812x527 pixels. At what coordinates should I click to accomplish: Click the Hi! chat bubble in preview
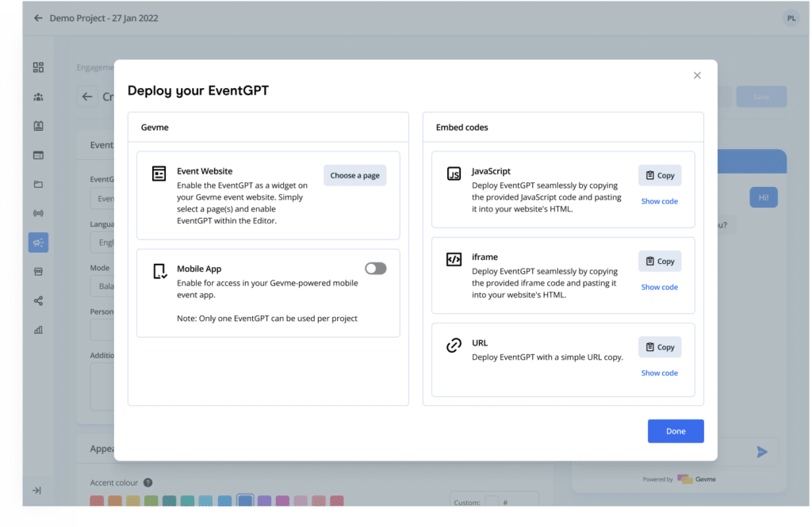764,197
